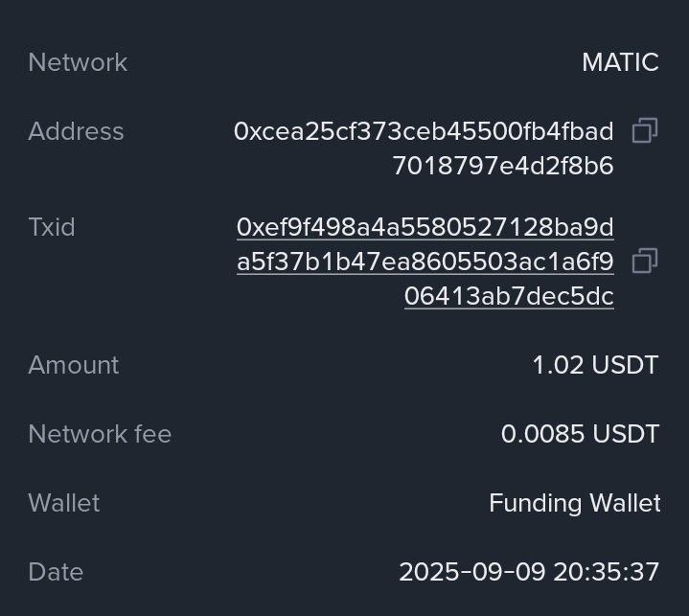This screenshot has width=689, height=616.
Task: Select the address line ending 7018797e4d2f8b6
Action: [502, 166]
